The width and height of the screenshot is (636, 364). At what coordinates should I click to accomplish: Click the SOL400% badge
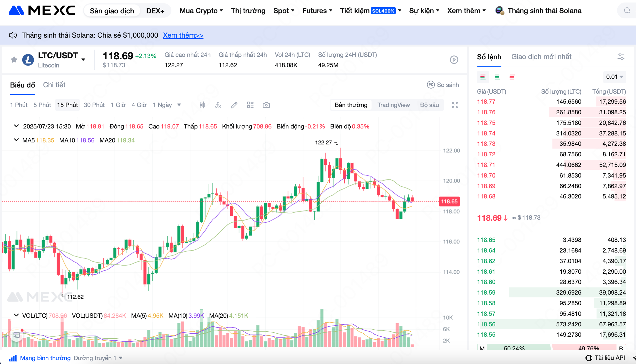[x=383, y=11]
